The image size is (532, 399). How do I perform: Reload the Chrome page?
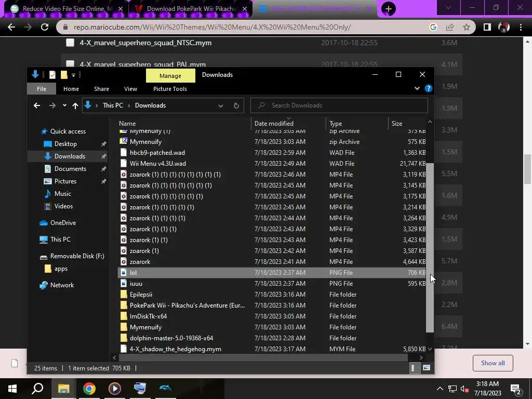[x=45, y=27]
